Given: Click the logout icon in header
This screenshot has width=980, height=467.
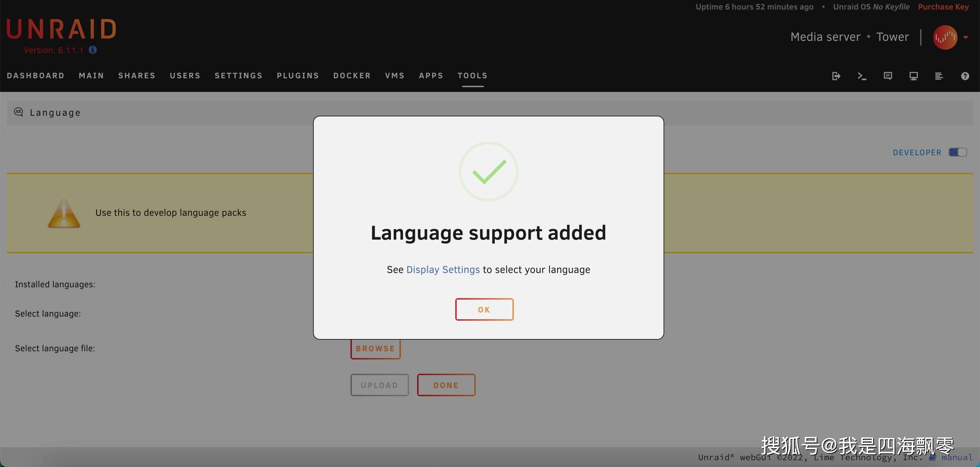Looking at the screenshot, I should click(x=836, y=76).
